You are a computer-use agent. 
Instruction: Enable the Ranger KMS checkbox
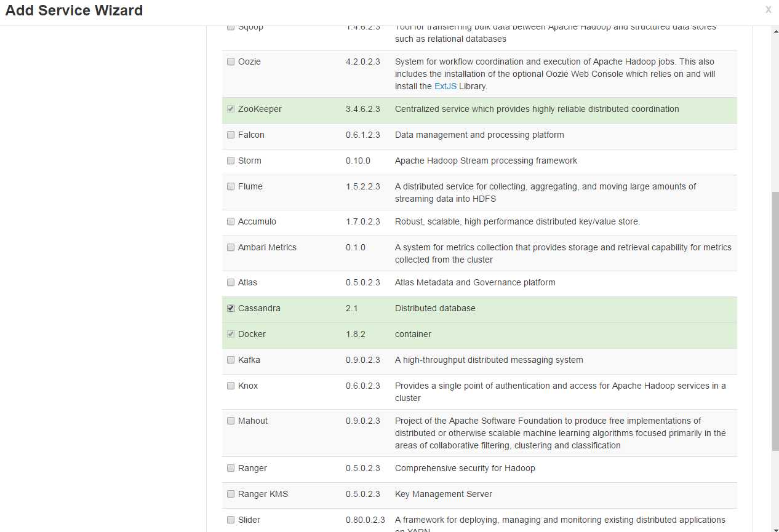231,494
